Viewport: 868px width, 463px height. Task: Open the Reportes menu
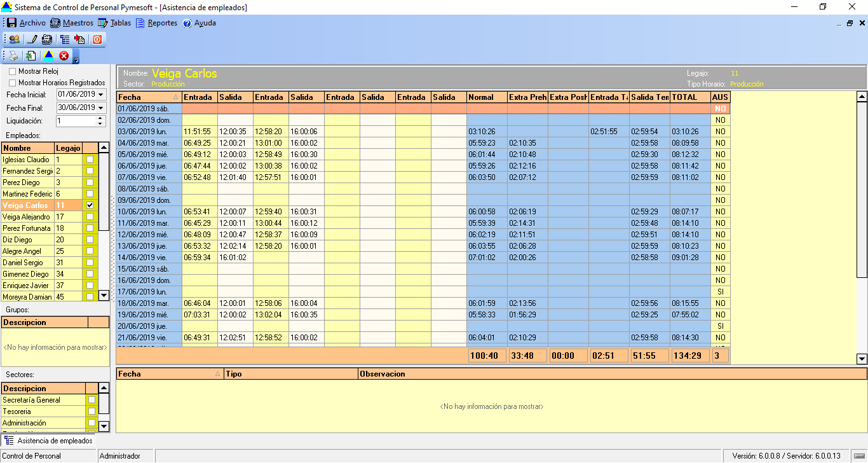coord(156,23)
